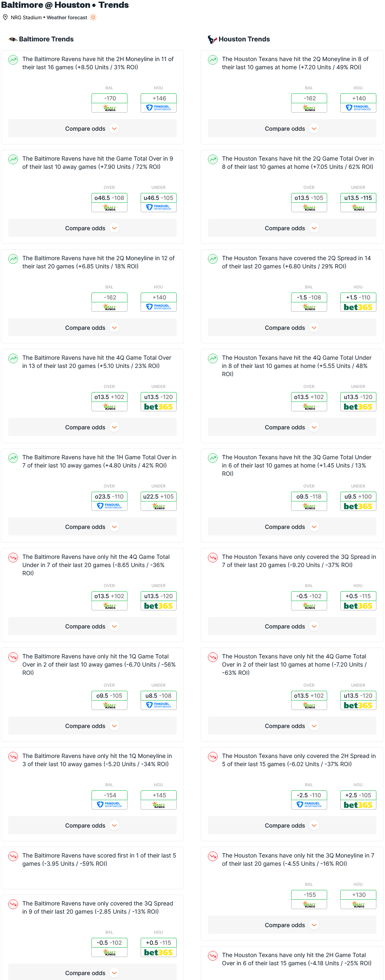Click DraftKings logo under Texans 2Q Moneyline -162
The image size is (385, 980).
point(309,108)
